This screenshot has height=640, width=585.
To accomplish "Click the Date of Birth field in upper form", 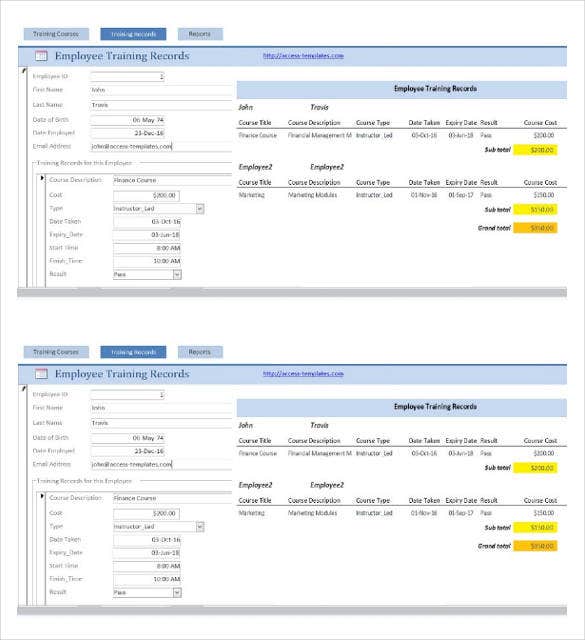I will pyautogui.click(x=127, y=120).
